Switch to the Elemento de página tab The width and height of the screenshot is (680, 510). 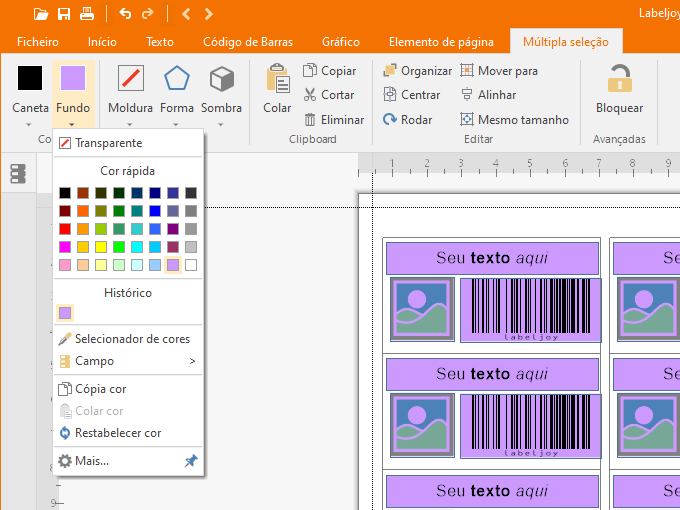(x=441, y=42)
